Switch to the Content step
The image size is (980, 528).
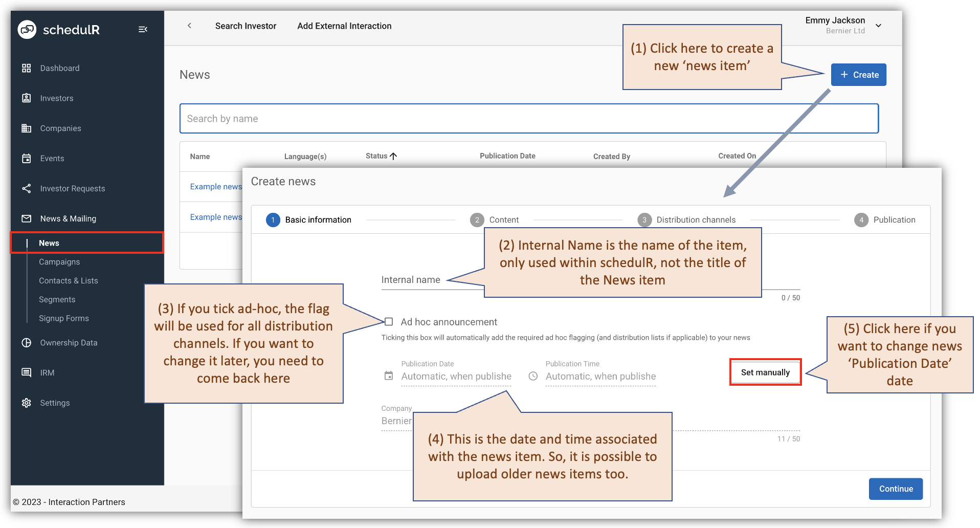504,219
